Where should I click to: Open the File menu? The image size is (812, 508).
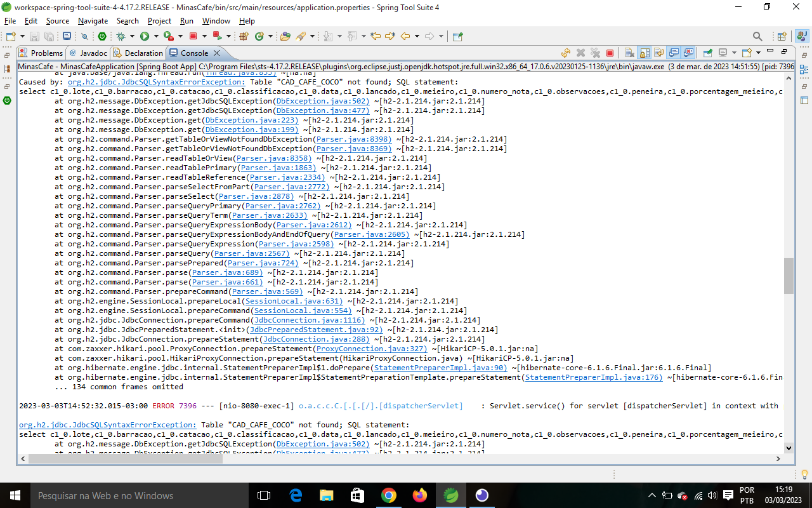point(10,21)
